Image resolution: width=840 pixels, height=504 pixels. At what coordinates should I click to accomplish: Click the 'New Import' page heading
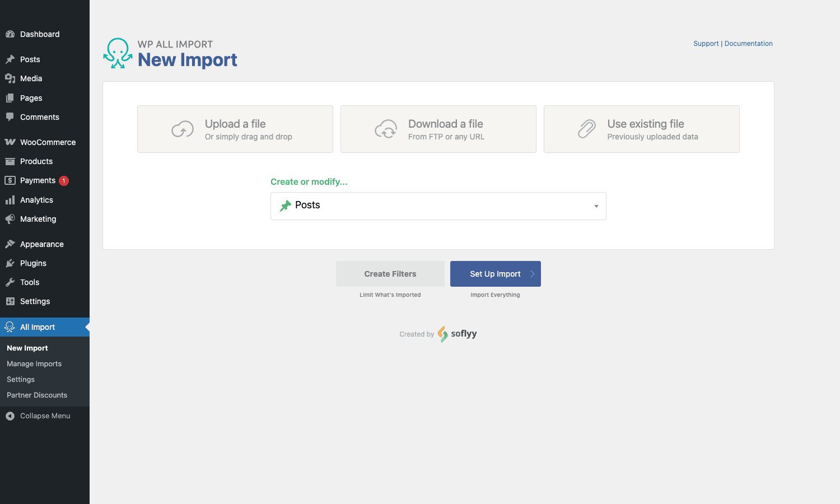tap(188, 60)
